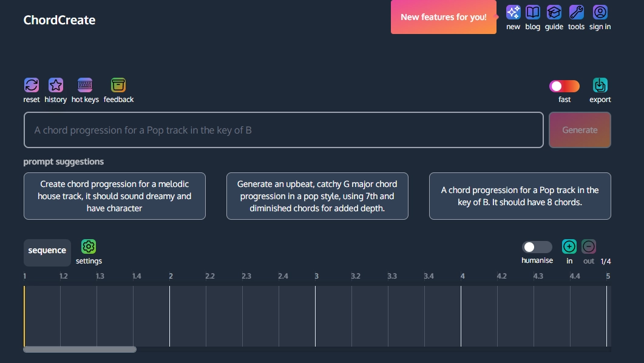Open the sequence settings
Screen dimensions: 644x363
pos(89,246)
